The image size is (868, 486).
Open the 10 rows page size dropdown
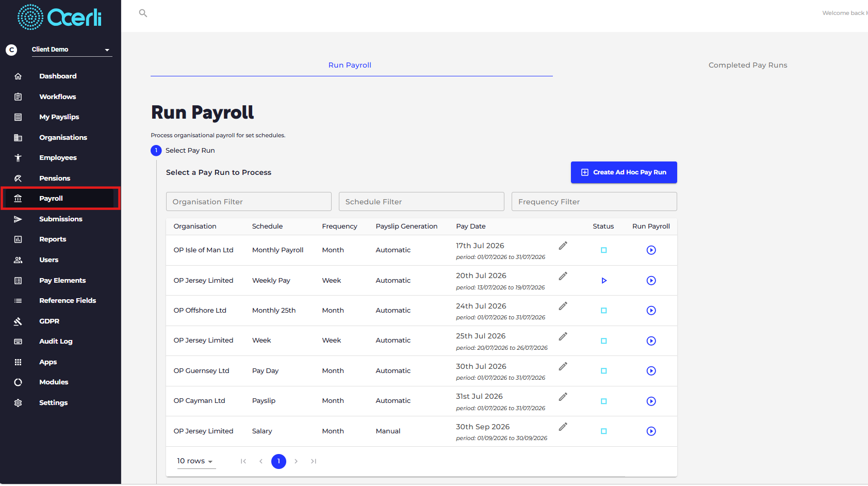click(x=196, y=461)
